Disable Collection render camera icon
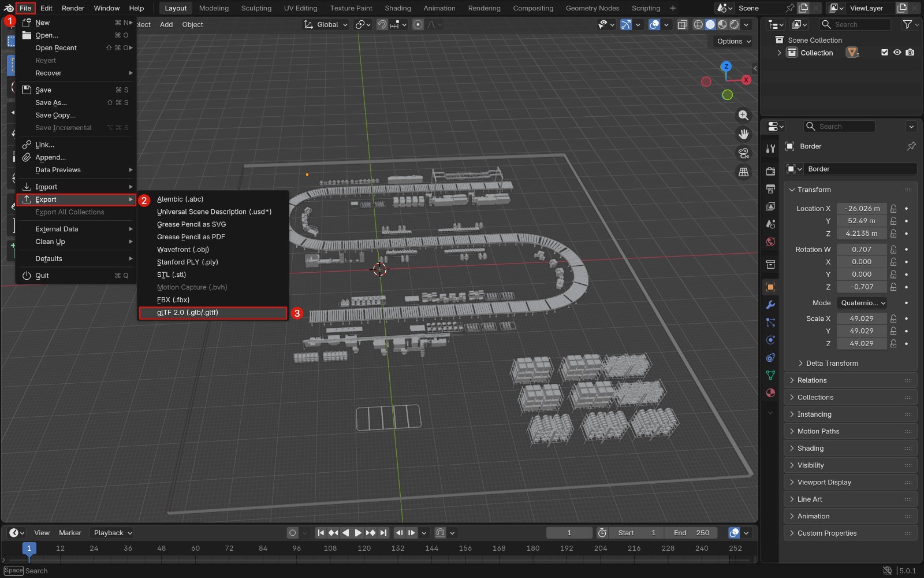924x578 pixels. 910,53
